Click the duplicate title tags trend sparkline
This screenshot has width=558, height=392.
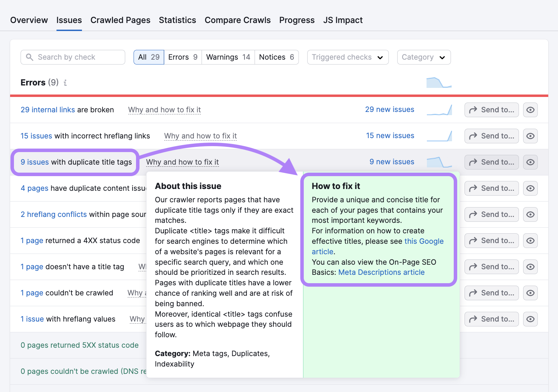439,162
